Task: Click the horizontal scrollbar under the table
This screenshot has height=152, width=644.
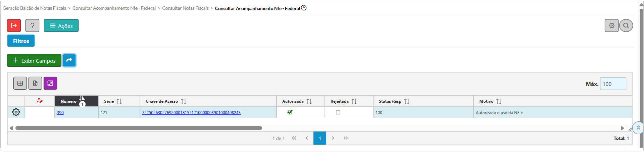Action: click(x=139, y=128)
